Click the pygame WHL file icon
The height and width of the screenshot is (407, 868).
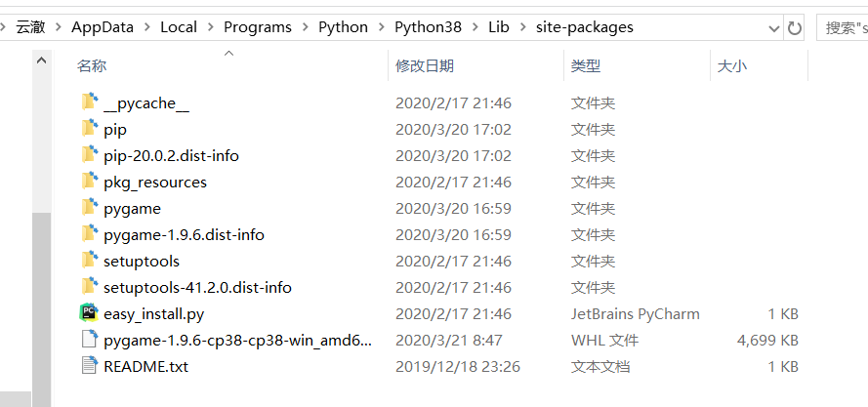(x=90, y=339)
